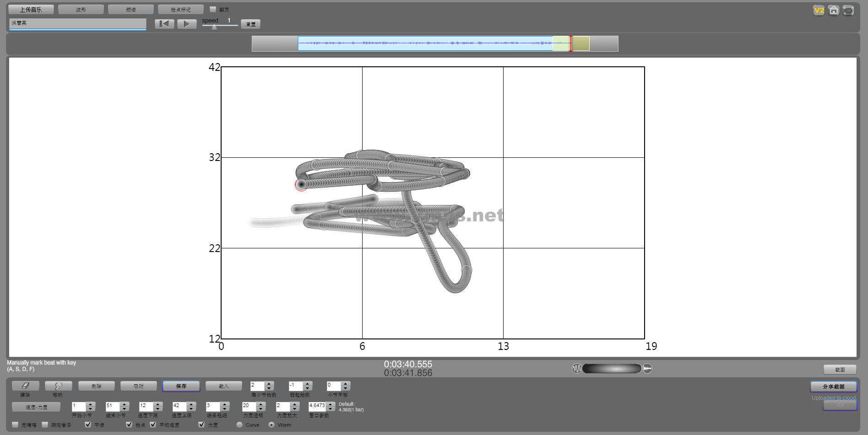Click the V2 version icon
The width and height of the screenshot is (868, 435).
pos(819,11)
